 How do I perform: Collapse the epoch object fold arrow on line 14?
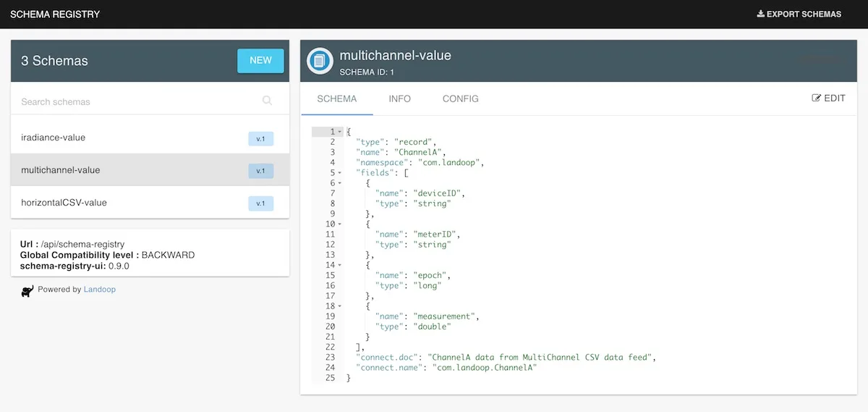point(340,266)
